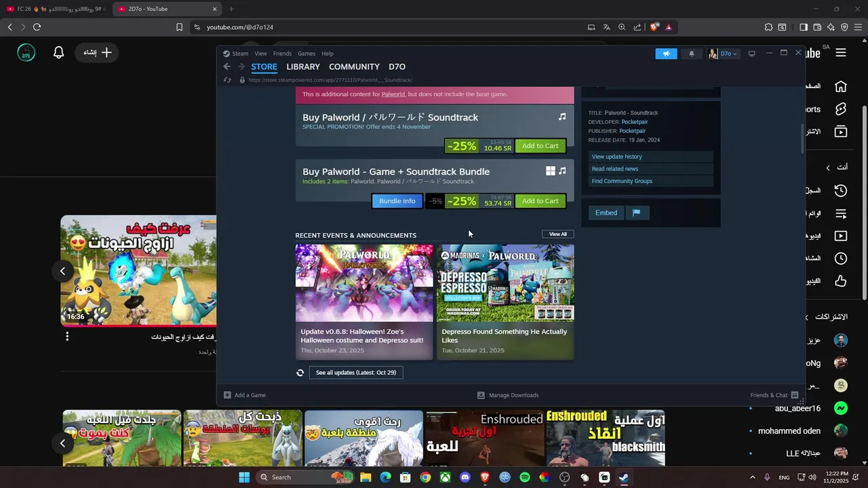Viewport: 868px width, 488px height.
Task: Open browser main menu hamburger
Action: (858, 27)
